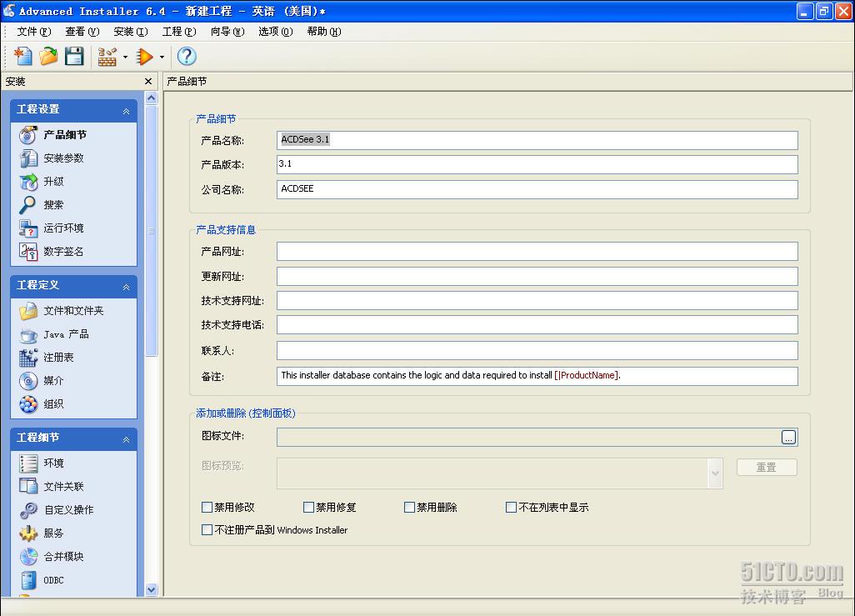Click the 产品网址 input field
This screenshot has width=855, height=616.
pyautogui.click(x=537, y=252)
